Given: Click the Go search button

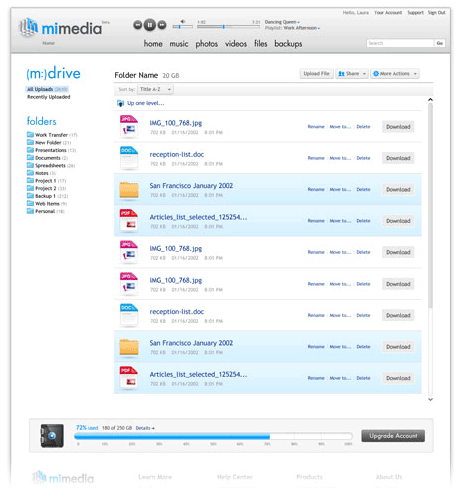Looking at the screenshot, I should (x=440, y=43).
